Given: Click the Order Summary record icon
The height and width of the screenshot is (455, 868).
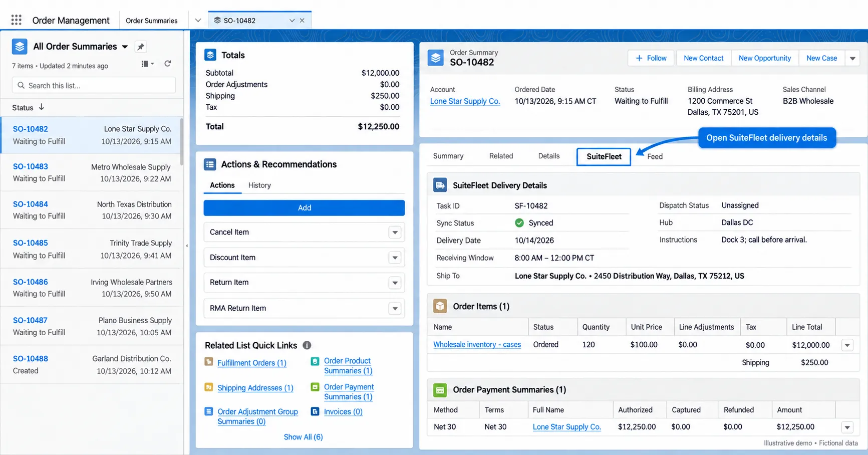Looking at the screenshot, I should point(436,58).
